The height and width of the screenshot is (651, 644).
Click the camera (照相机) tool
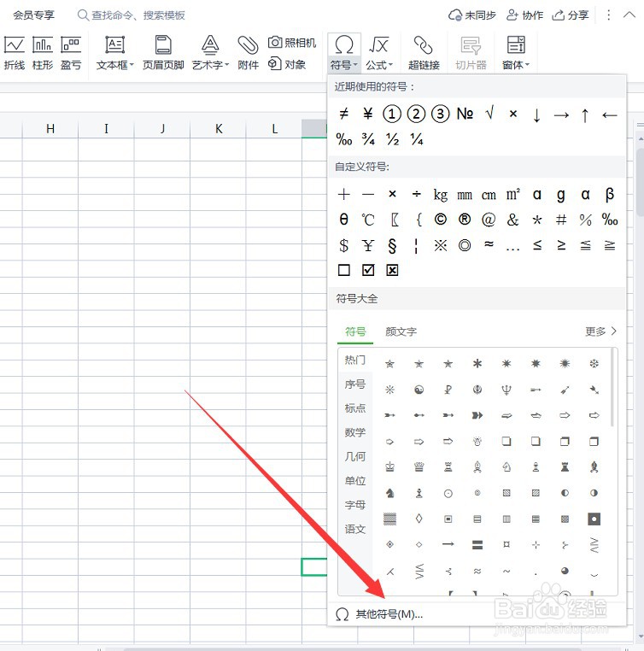tap(292, 43)
